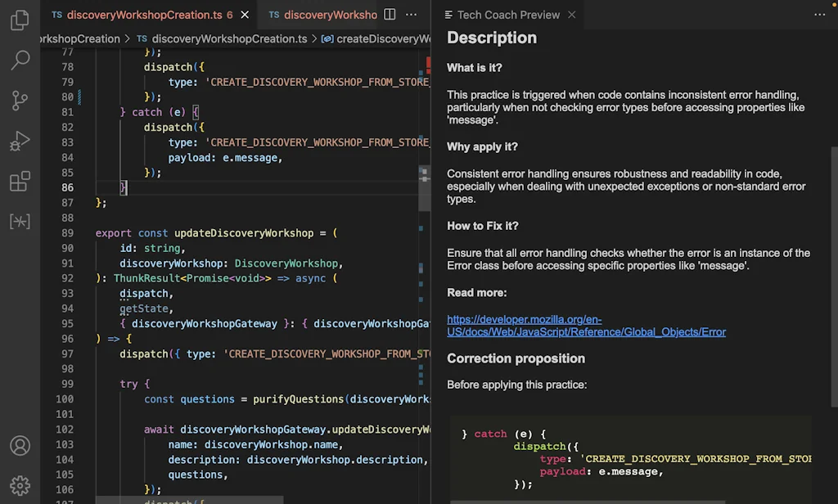The height and width of the screenshot is (504, 838).
Task: Open the Tech Coach Preview overflow menu
Action: [818, 15]
